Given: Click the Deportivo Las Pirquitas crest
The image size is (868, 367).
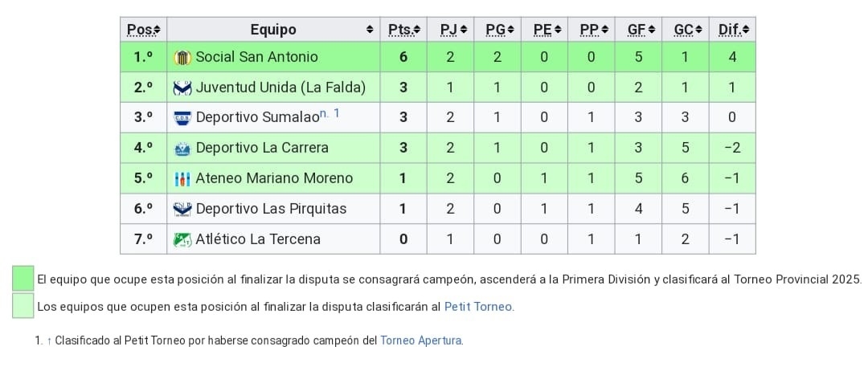Looking at the screenshot, I should (182, 210).
